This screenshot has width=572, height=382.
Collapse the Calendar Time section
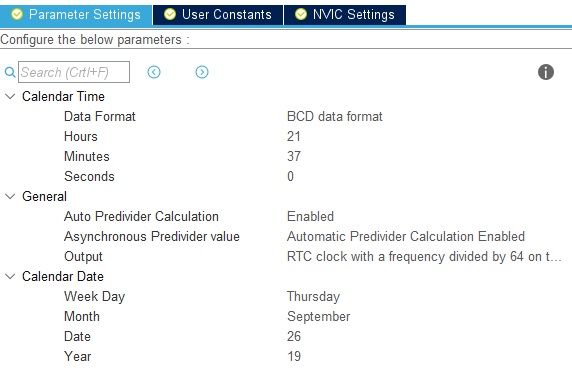tap(10, 96)
